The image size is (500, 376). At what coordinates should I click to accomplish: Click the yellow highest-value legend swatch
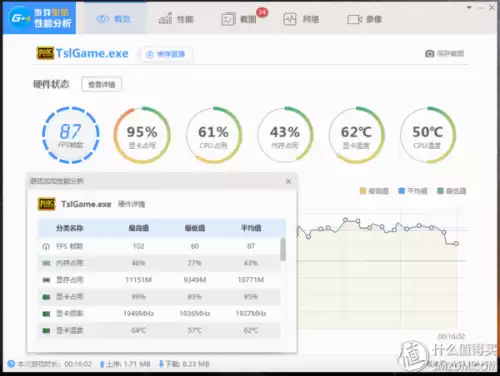point(363,191)
